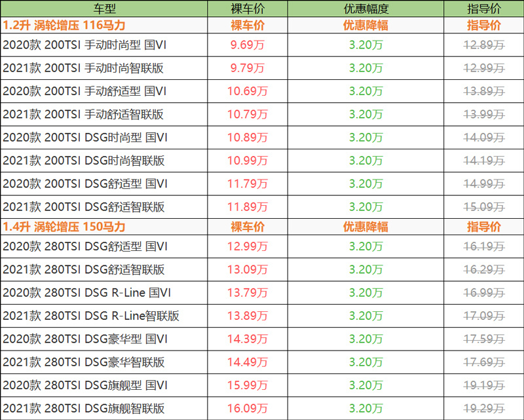
Task: Click the 优惠幅度 header cell
Action: (x=365, y=9)
